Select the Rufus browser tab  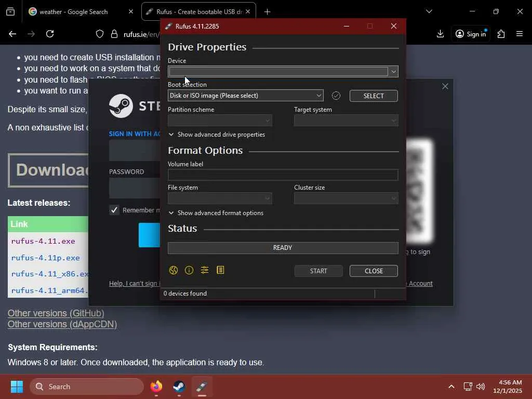coord(199,12)
